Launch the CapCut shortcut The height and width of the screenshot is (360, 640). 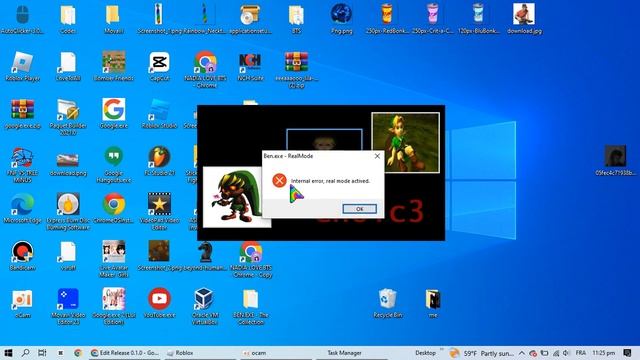[x=159, y=67]
